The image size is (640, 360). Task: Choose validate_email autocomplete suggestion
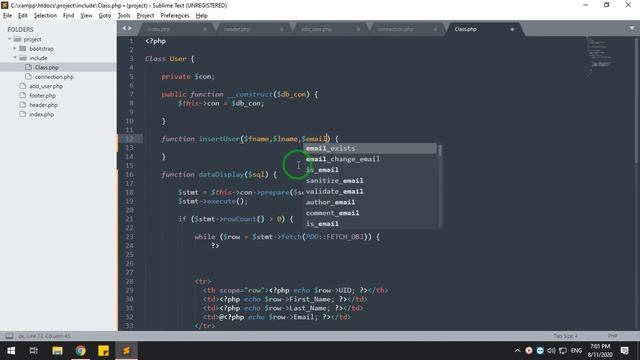tap(370, 191)
